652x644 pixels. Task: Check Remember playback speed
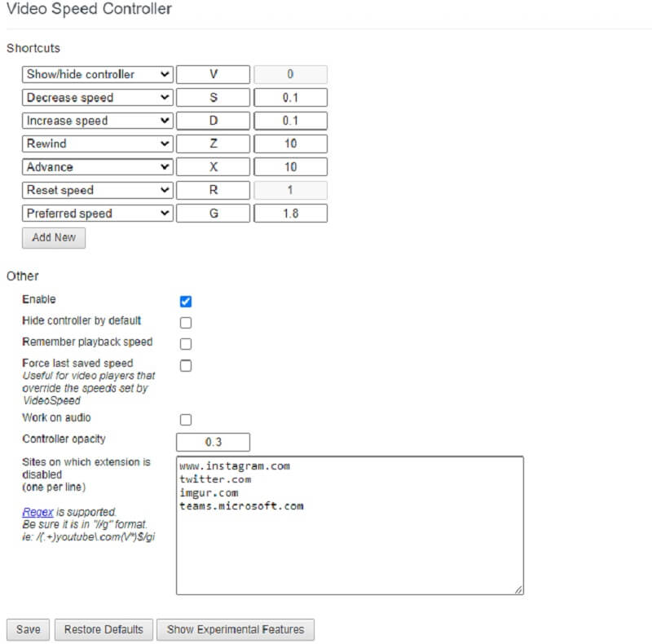click(x=186, y=343)
